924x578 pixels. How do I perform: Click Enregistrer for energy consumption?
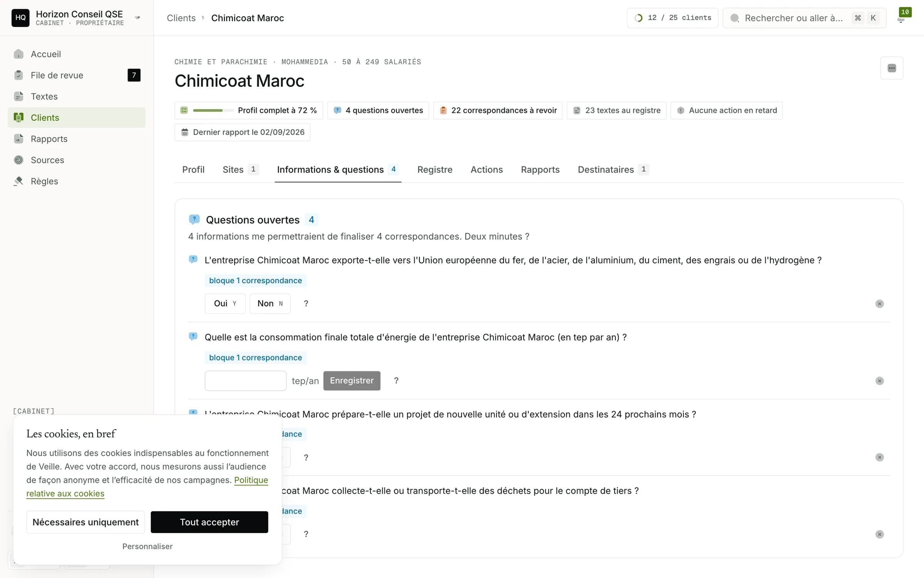click(352, 381)
